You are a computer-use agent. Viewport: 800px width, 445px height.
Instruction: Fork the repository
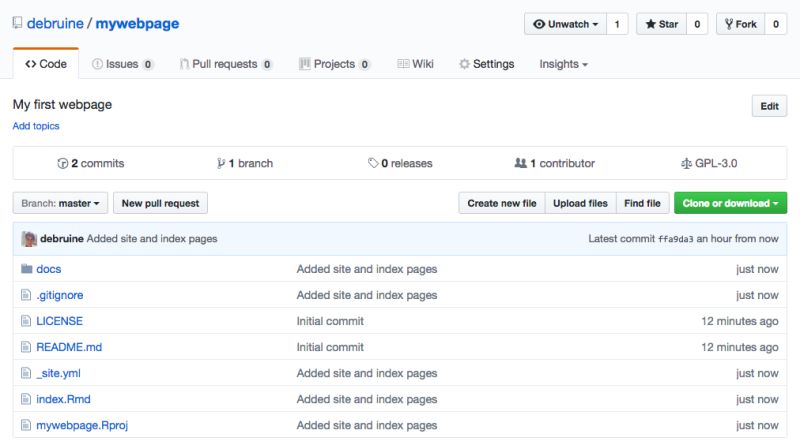pos(740,24)
